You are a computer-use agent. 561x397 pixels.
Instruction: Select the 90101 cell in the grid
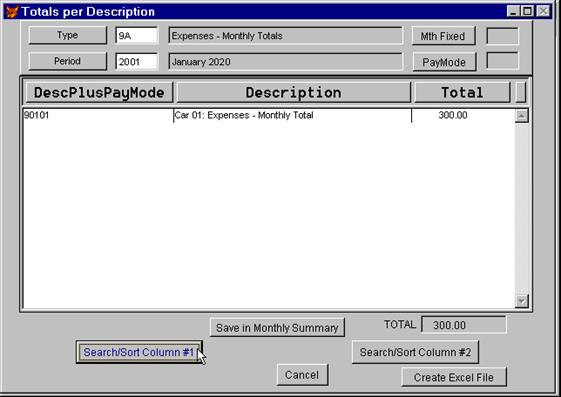click(x=98, y=116)
